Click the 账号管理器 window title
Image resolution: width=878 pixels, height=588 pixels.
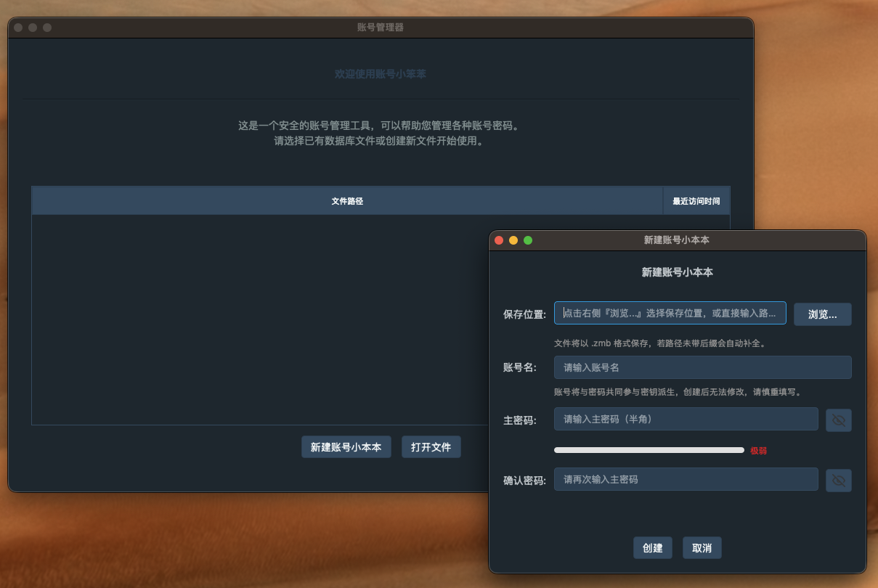(x=381, y=28)
